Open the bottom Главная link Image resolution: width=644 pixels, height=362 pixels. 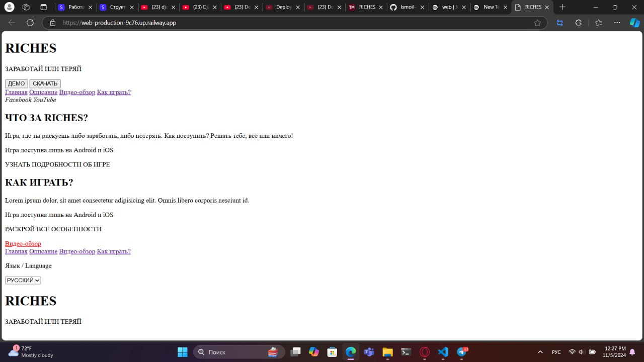[x=16, y=251]
